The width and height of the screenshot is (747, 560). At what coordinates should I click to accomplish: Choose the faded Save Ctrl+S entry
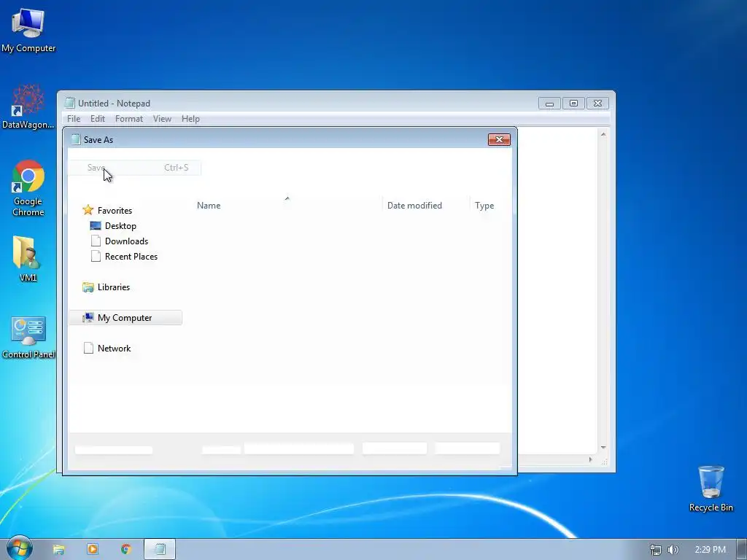coord(135,168)
